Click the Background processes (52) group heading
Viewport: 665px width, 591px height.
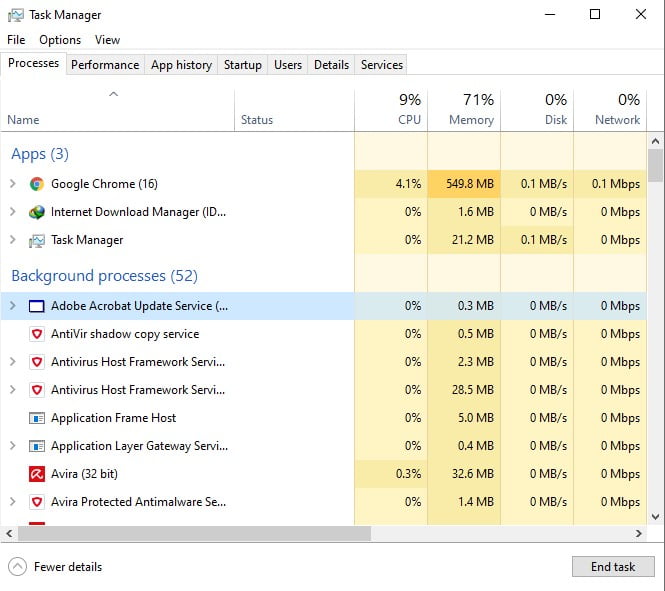tap(105, 276)
